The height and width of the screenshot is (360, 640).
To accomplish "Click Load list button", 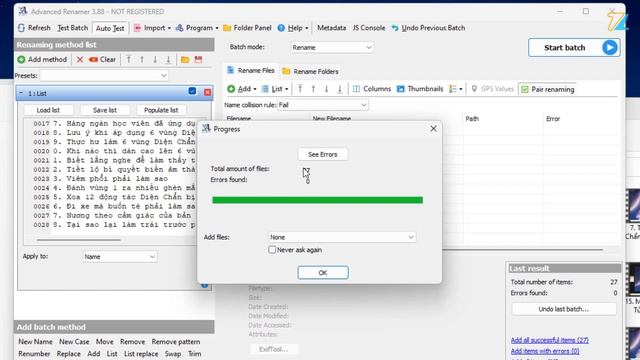I will pos(49,110).
